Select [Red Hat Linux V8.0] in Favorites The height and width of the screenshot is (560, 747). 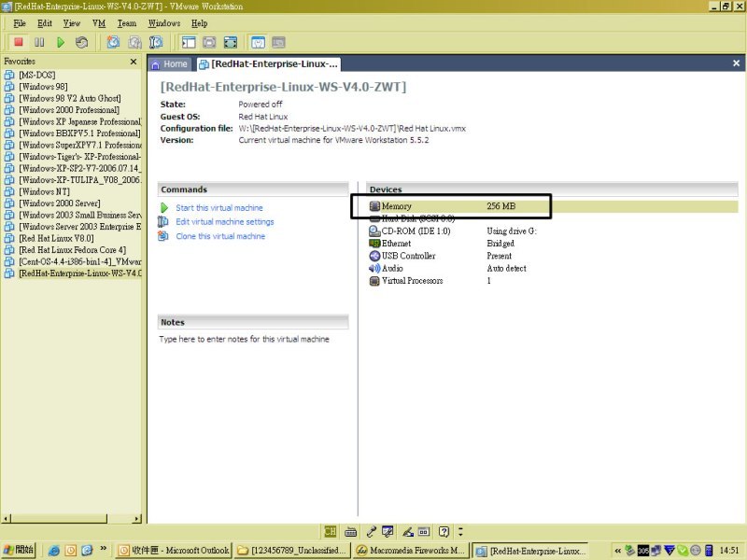coord(56,238)
